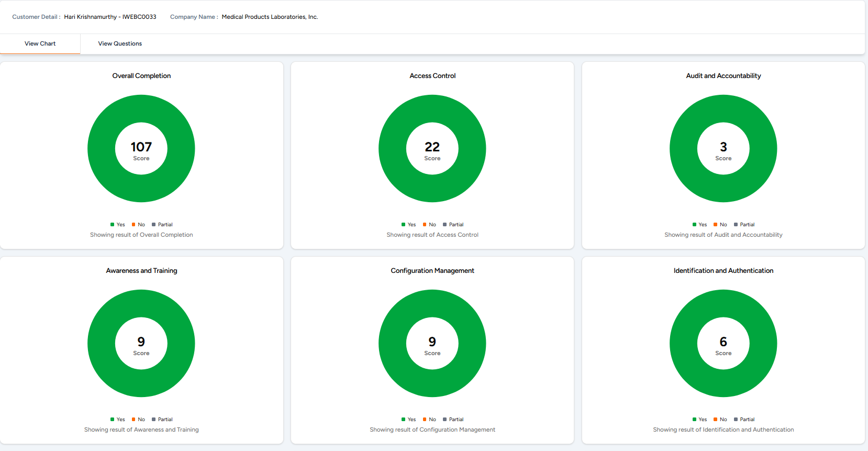Open the View Questions tab

[x=120, y=43]
